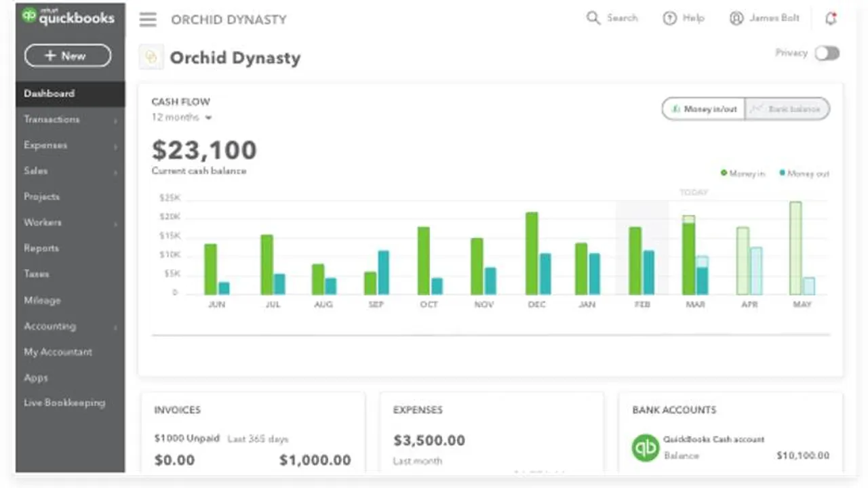Click the $0.00 invoice amount
The height and width of the screenshot is (488, 868).
coord(174,460)
